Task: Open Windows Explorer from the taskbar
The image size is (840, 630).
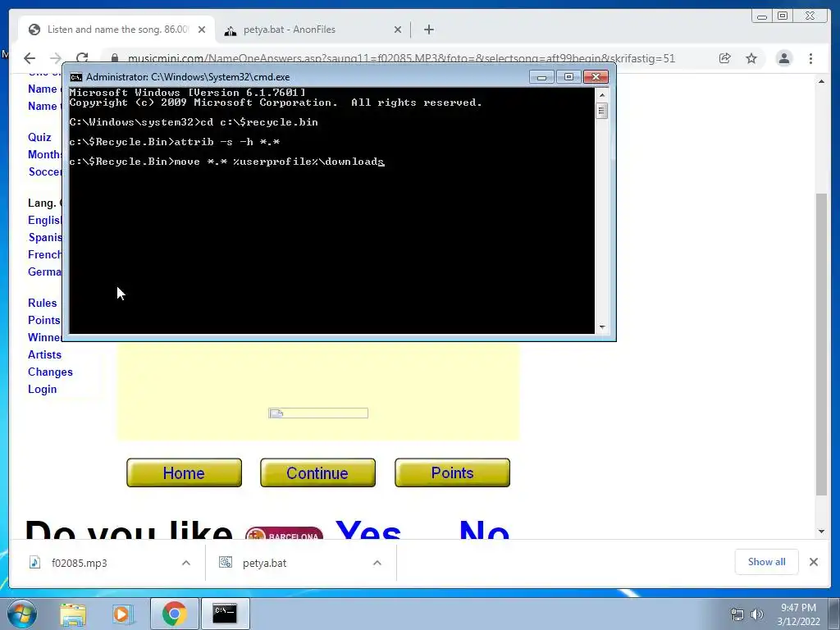Action: (73, 614)
